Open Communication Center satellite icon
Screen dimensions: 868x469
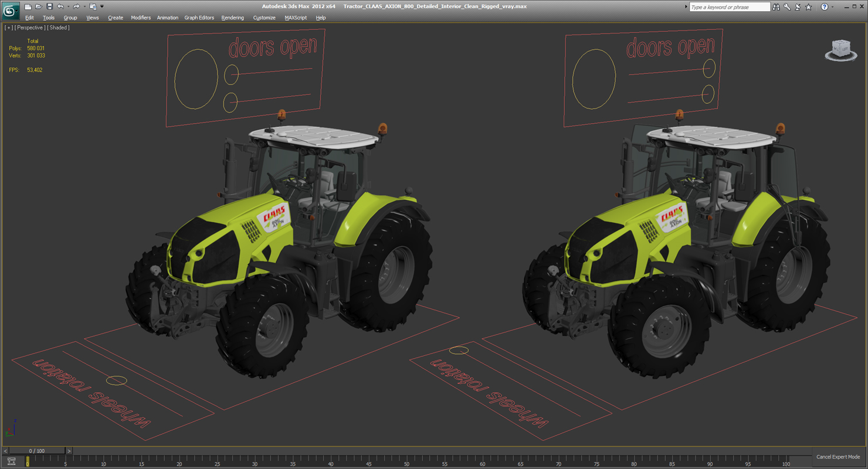coord(798,7)
